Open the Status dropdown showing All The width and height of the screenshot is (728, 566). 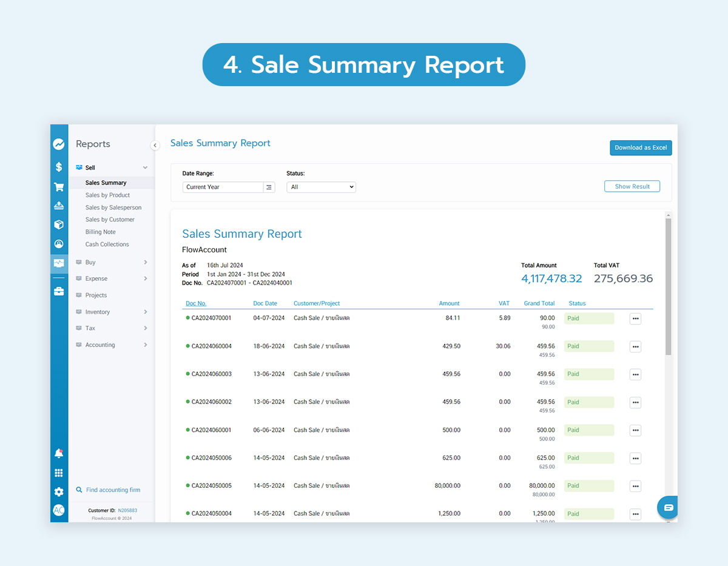[321, 187]
